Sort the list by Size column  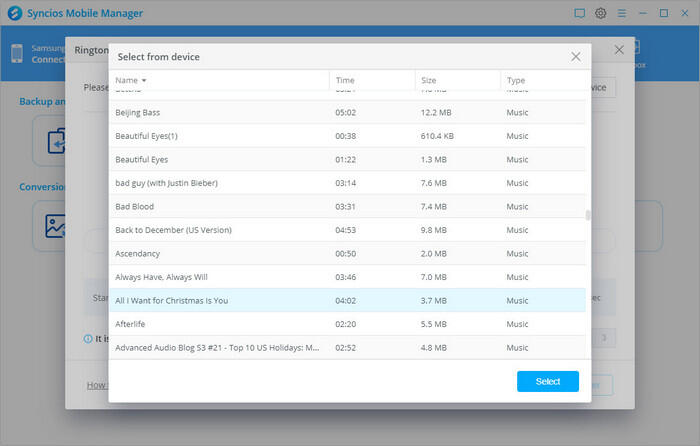[x=429, y=80]
